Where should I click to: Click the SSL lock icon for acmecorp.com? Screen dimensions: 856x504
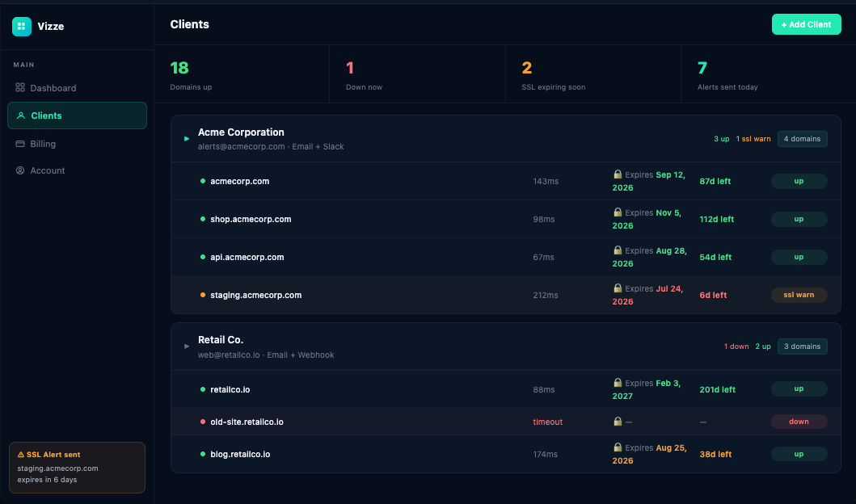tap(618, 174)
